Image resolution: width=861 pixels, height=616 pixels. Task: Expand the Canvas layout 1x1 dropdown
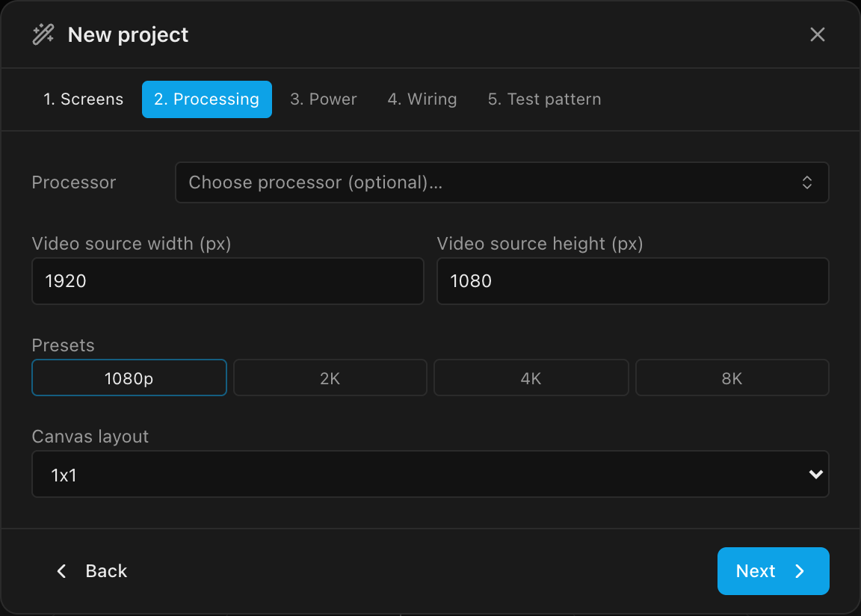click(x=430, y=475)
